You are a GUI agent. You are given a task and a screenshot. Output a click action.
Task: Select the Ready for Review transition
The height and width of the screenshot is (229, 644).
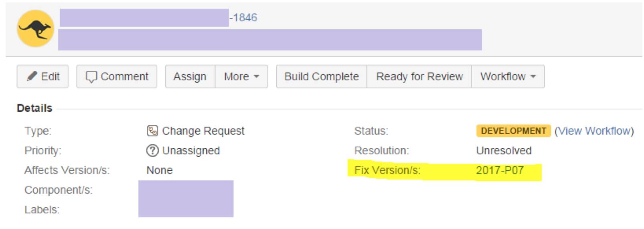pos(419,76)
